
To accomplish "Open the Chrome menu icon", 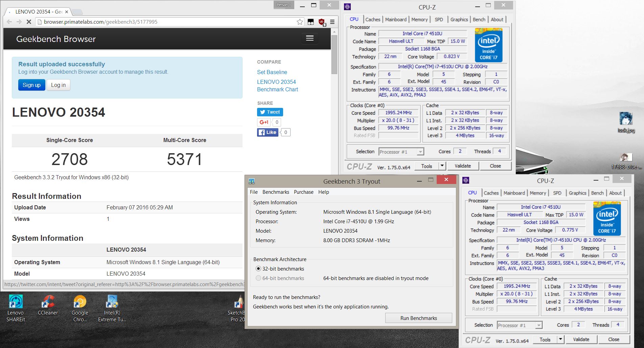I will [x=332, y=22].
